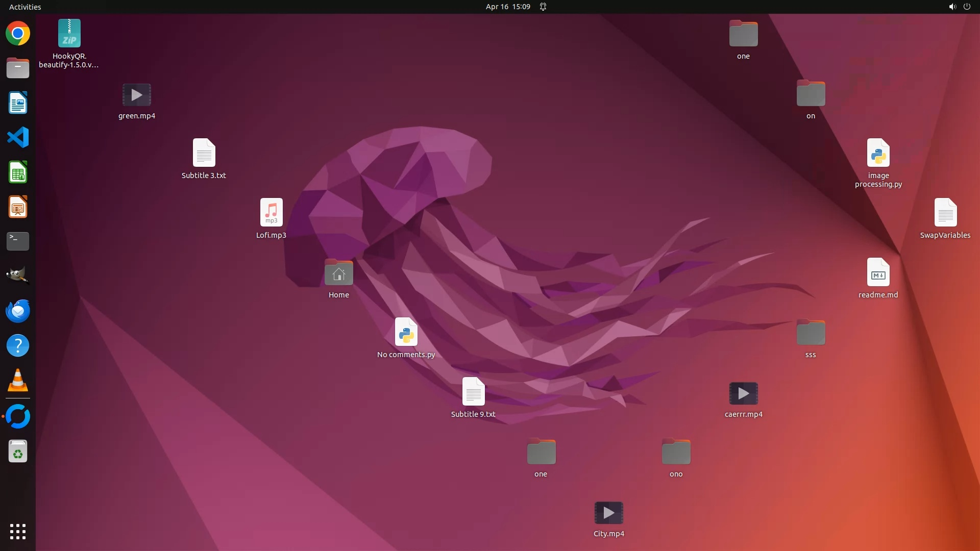Image resolution: width=980 pixels, height=551 pixels.
Task: Open system menu via volume icon
Action: pyautogui.click(x=952, y=7)
